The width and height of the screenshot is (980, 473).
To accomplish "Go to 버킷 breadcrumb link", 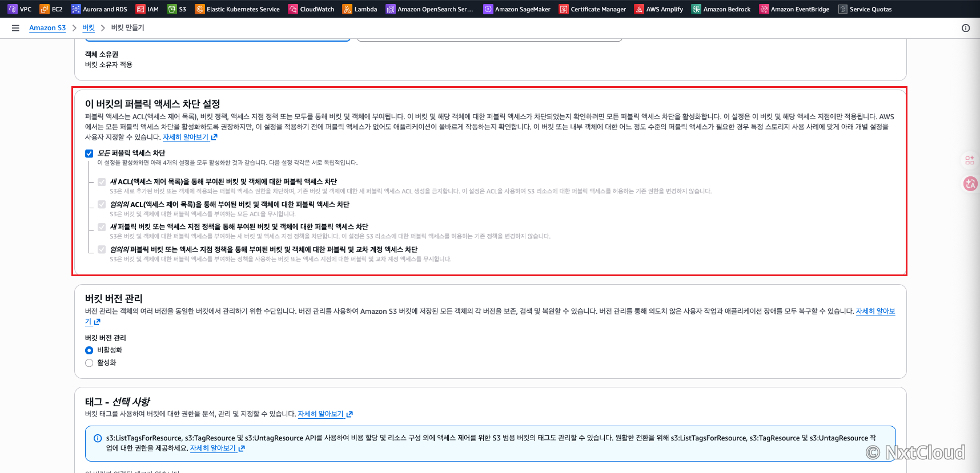I will pyautogui.click(x=89, y=28).
